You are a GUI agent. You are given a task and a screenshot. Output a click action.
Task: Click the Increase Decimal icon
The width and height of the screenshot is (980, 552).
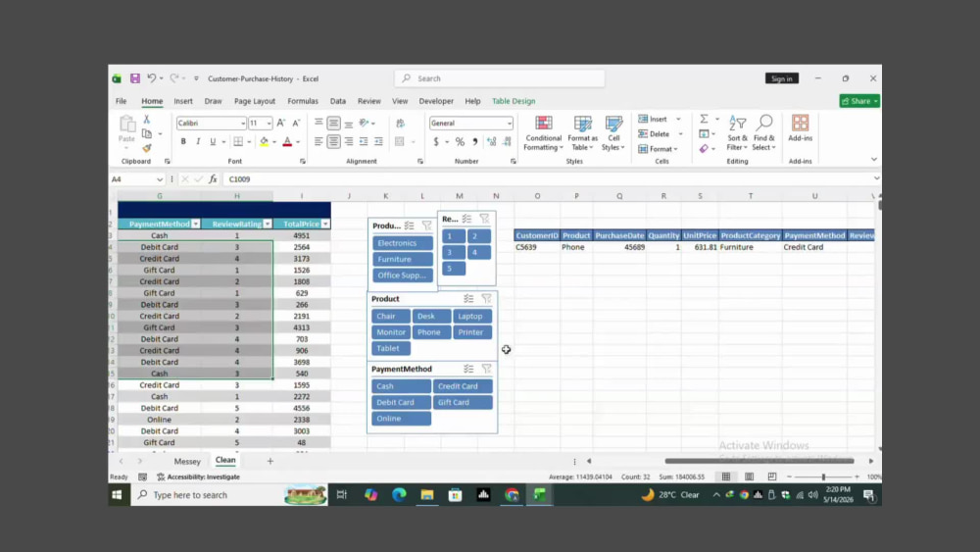(x=492, y=142)
